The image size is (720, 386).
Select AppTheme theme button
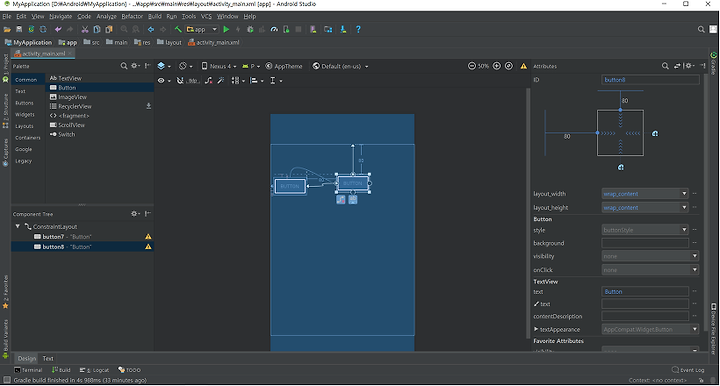284,66
